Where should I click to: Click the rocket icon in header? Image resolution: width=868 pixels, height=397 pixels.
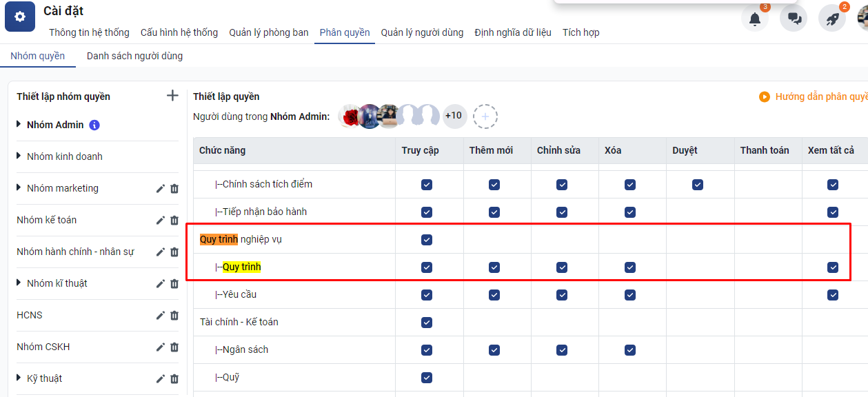tap(832, 19)
